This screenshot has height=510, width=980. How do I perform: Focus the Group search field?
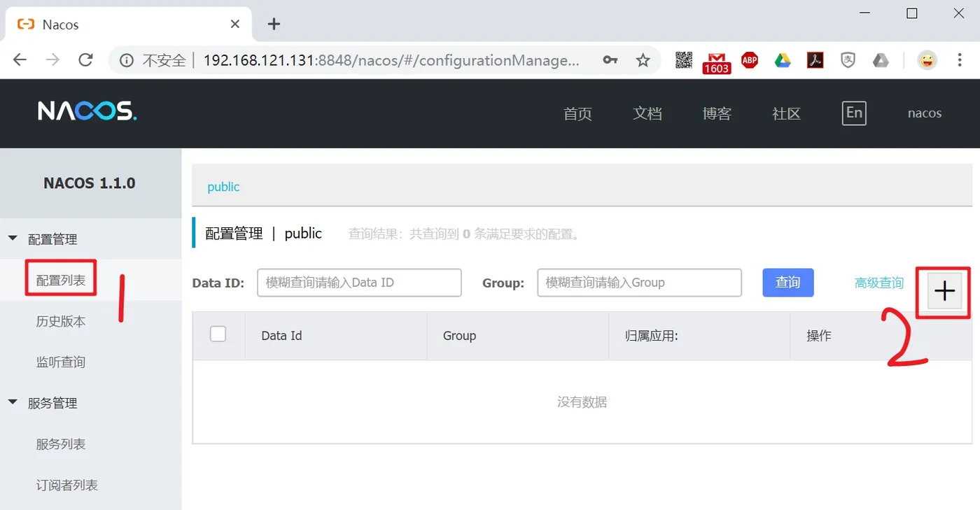click(x=639, y=283)
